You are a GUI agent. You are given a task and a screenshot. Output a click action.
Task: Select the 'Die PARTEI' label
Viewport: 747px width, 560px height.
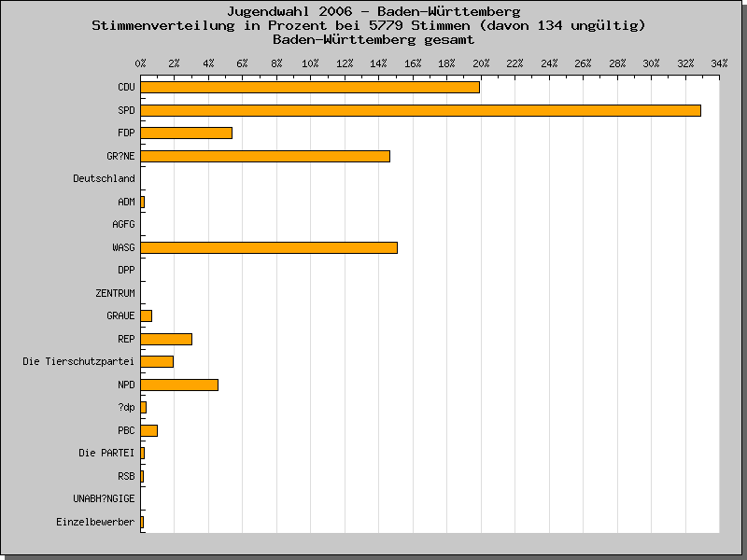click(106, 453)
